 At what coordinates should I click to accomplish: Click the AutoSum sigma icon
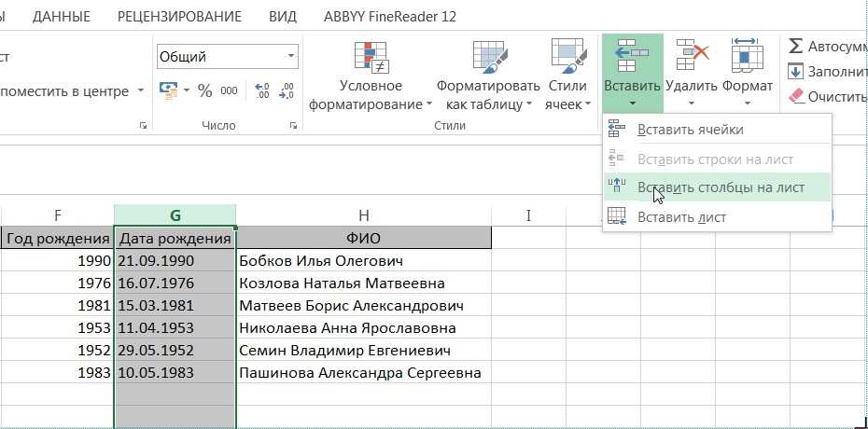796,46
